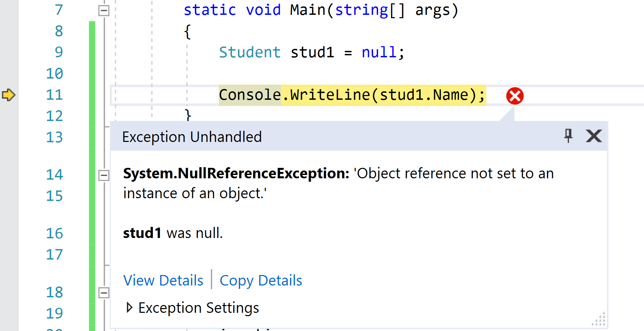
Task: Click the highlighted Console.WriteLine statement
Action: (x=352, y=95)
